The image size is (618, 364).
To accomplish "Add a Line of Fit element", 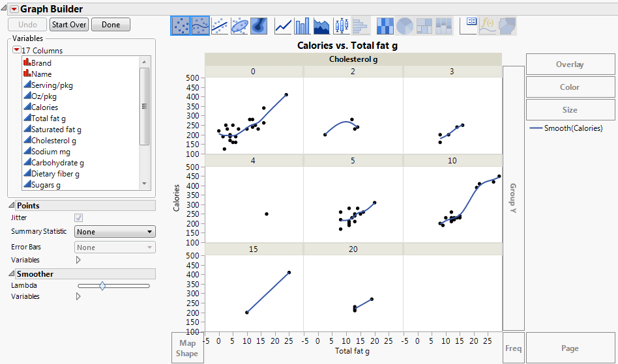I will pyautogui.click(x=220, y=26).
